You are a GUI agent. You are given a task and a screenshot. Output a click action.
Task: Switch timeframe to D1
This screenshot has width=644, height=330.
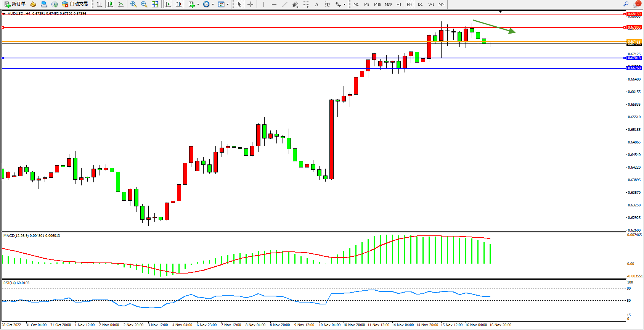(x=420, y=4)
